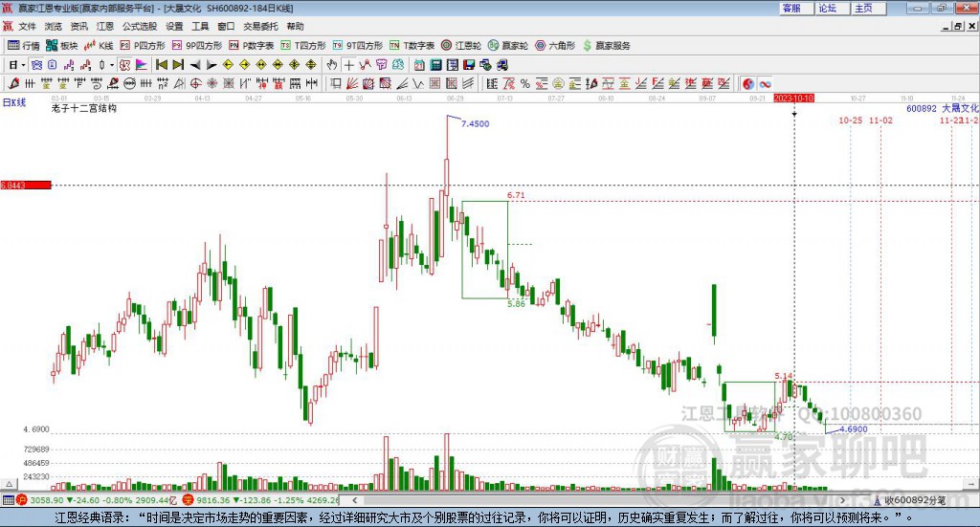Open the 9T四方形 tool
This screenshot has height=527, width=980.
(x=357, y=46)
